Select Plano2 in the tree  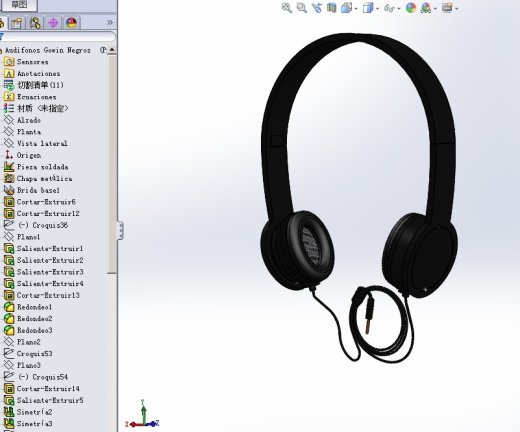coord(28,342)
